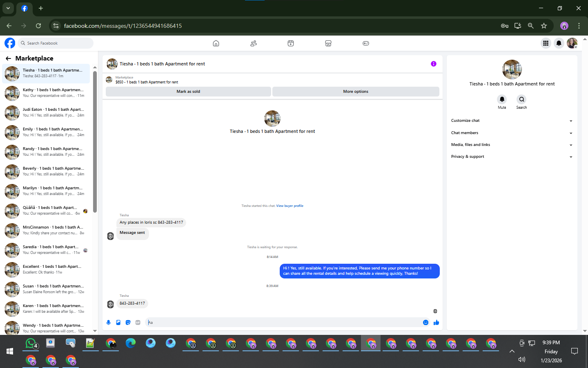Click the back arrow next to Marketplace heading
The width and height of the screenshot is (588, 368).
click(8, 58)
